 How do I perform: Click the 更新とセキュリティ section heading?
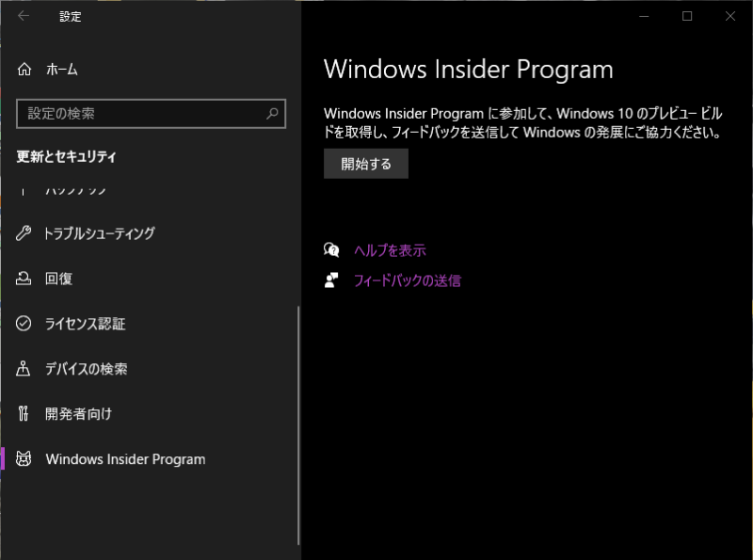tap(66, 156)
